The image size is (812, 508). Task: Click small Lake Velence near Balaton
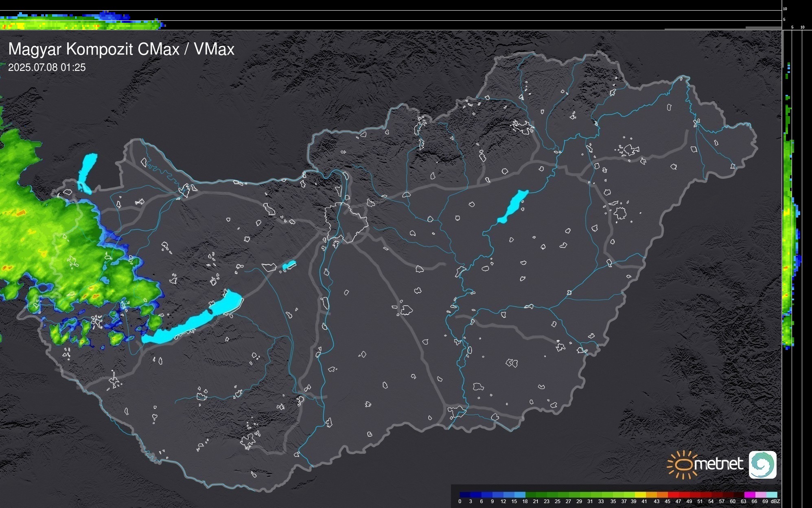point(289,265)
